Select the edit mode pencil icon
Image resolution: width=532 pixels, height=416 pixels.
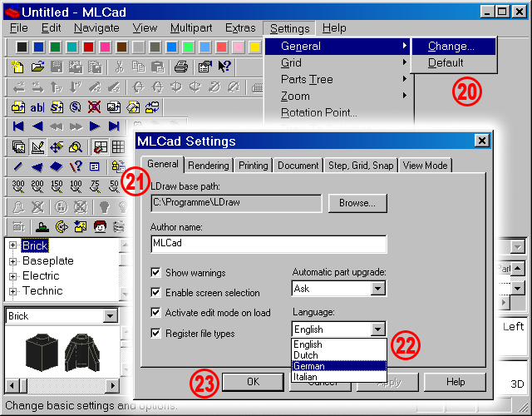click(x=37, y=147)
